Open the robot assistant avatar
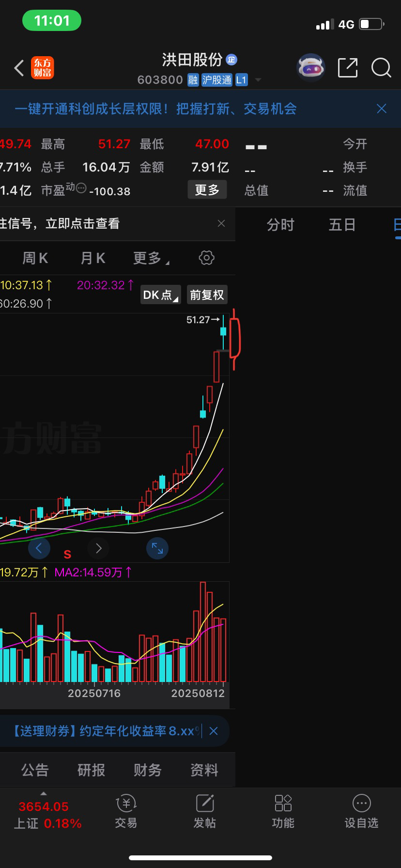 (310, 68)
